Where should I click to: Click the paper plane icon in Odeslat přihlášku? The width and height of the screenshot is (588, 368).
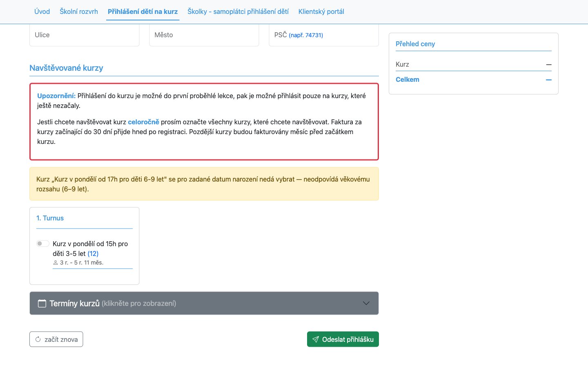pos(316,339)
